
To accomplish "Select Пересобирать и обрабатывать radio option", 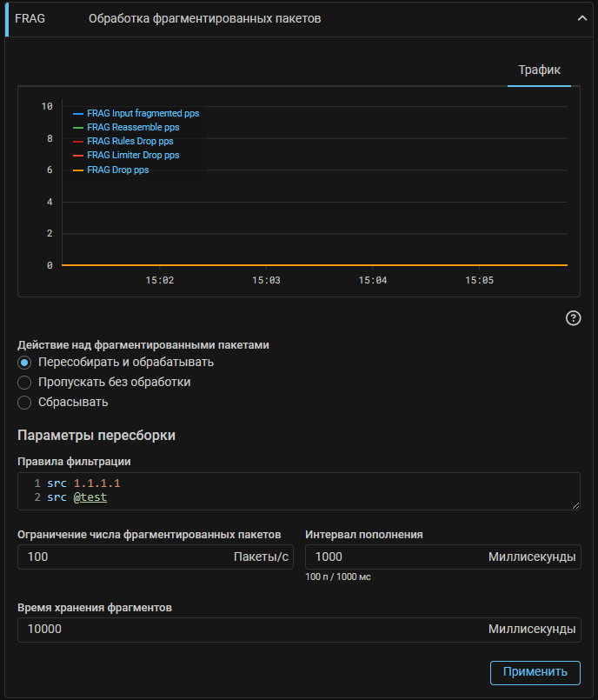I will coord(24,363).
